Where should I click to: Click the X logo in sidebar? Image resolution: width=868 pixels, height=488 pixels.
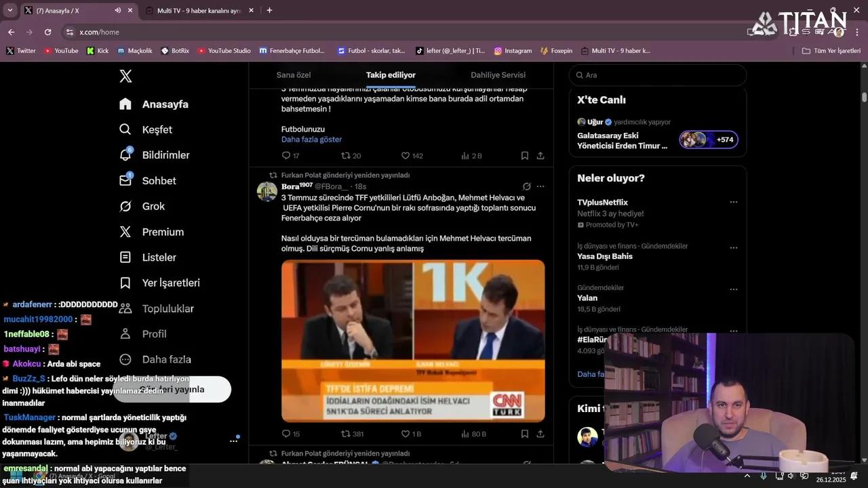[125, 76]
